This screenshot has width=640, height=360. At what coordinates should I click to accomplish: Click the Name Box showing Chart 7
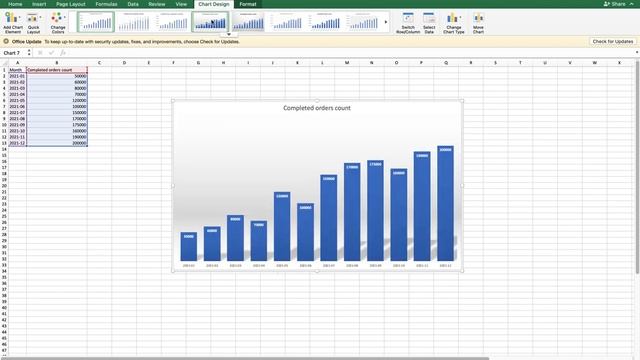point(14,53)
